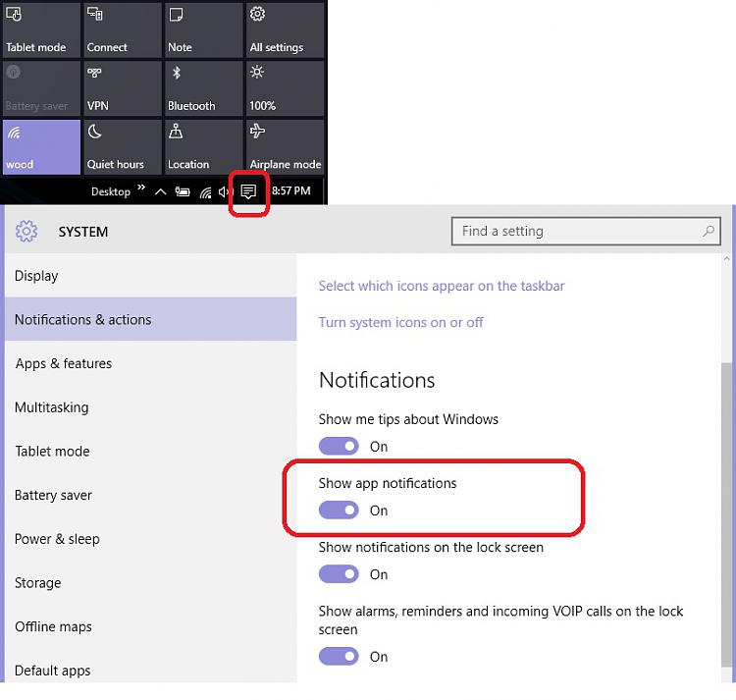Click into the Find a setting box
The image size is (736, 700).
tap(586, 231)
